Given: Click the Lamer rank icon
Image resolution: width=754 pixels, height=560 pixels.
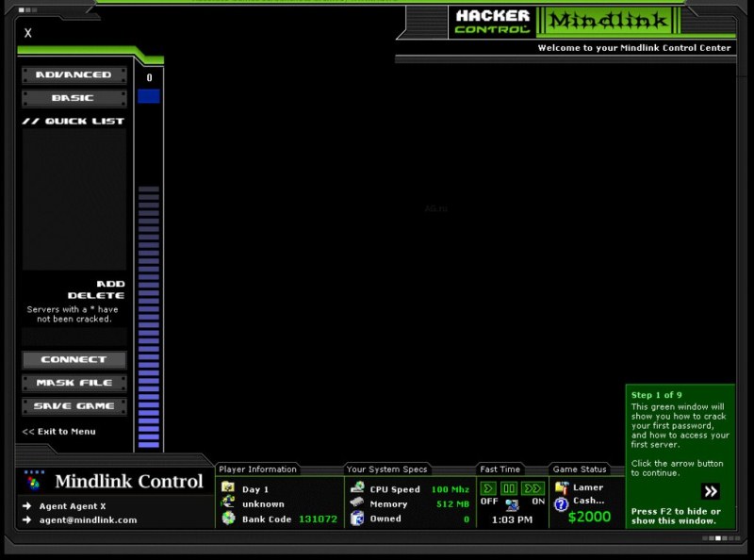Looking at the screenshot, I should 562,487.
